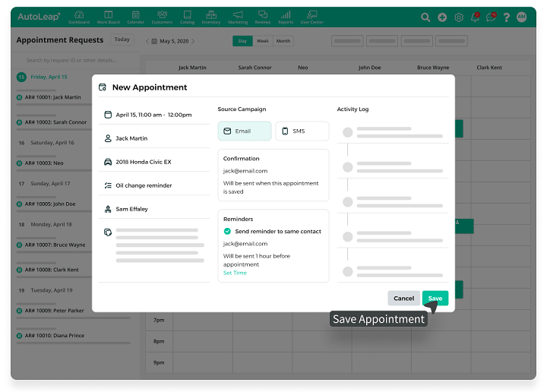
Task: Open the chat messages icon
Action: pos(491,17)
